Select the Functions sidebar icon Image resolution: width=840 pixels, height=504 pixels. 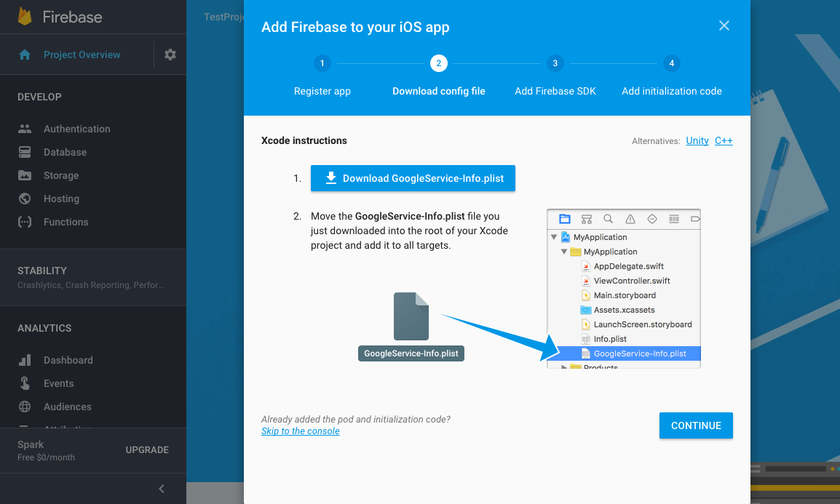pos(25,221)
